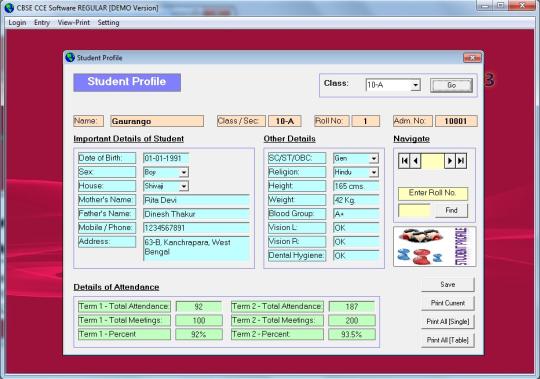Click the Vision L value field
The width and height of the screenshot is (540, 379).
356,228
